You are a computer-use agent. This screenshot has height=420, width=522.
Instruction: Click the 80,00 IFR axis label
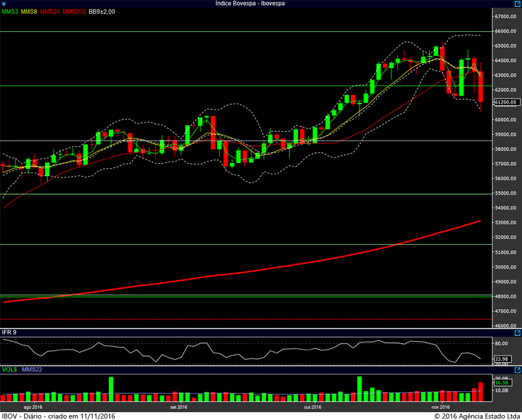click(x=502, y=343)
